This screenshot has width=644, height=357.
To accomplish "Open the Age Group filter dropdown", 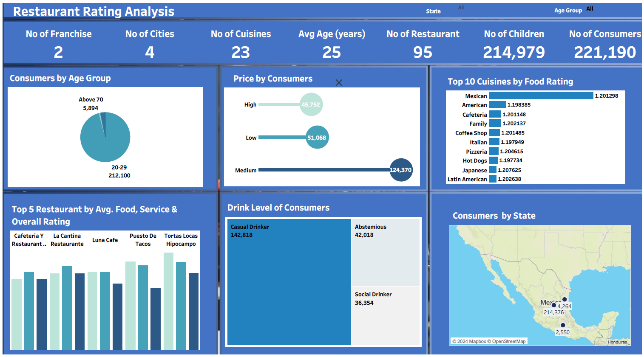I will 590,9.
